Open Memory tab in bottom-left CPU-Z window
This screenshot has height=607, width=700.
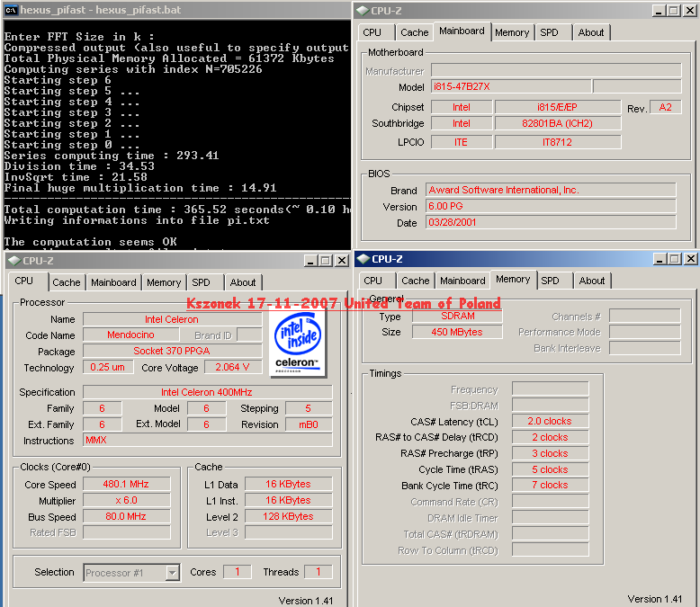point(164,282)
